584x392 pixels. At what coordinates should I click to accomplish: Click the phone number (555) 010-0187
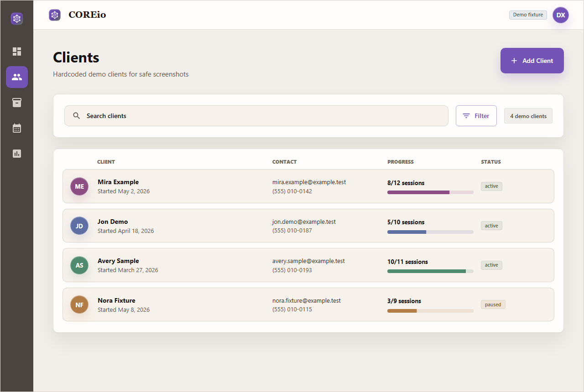point(292,230)
